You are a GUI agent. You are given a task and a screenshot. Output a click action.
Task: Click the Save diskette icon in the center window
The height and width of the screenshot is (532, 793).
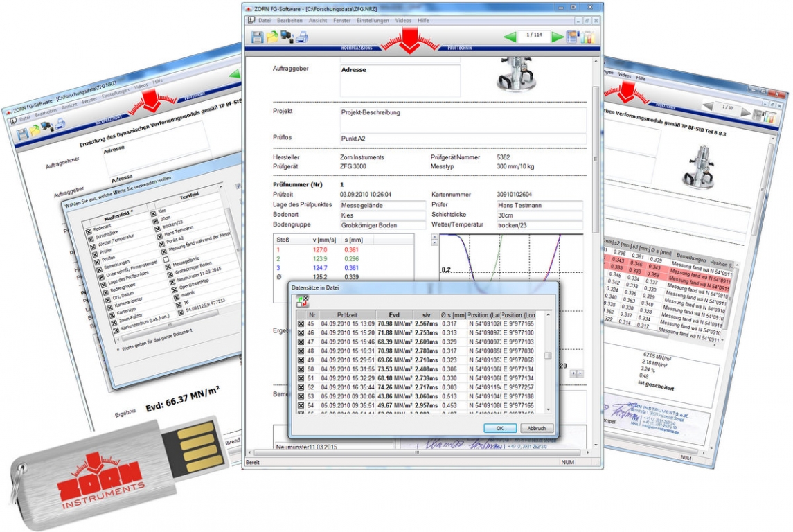pyautogui.click(x=258, y=37)
